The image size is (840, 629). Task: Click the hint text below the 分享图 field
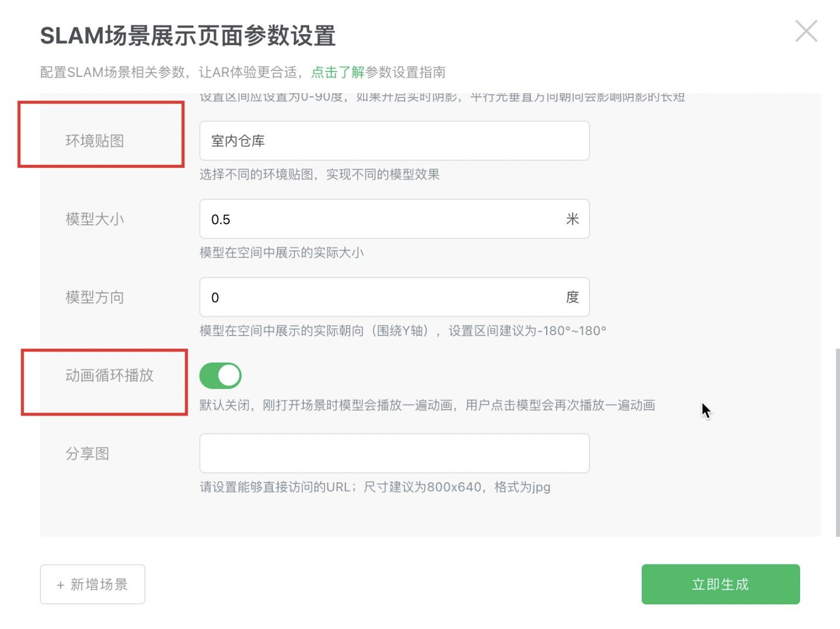pyautogui.click(x=375, y=487)
